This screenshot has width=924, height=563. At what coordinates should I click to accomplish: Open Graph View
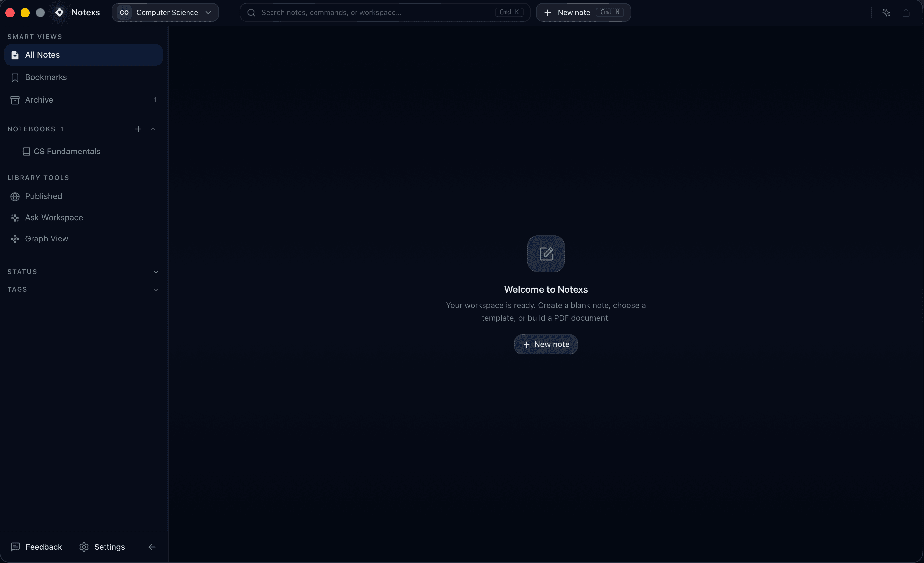click(x=84, y=238)
